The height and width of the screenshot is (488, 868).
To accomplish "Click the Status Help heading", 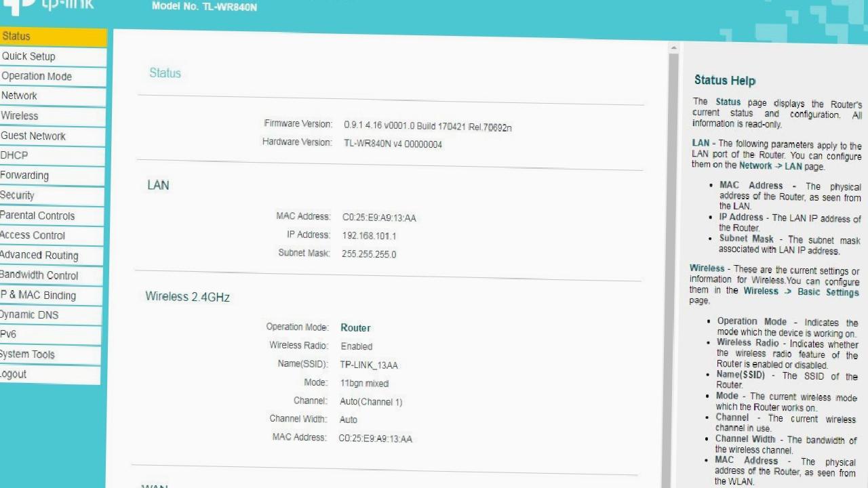I will 725,81.
